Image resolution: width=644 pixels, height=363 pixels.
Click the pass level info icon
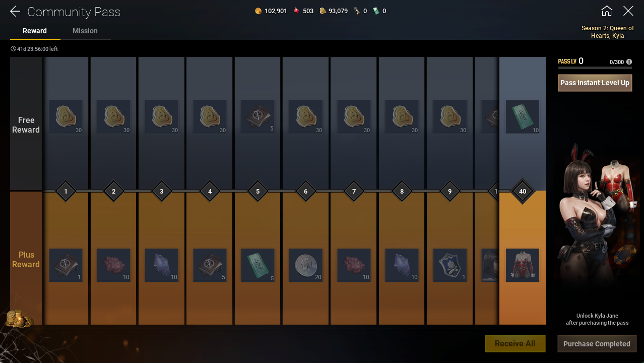point(629,62)
